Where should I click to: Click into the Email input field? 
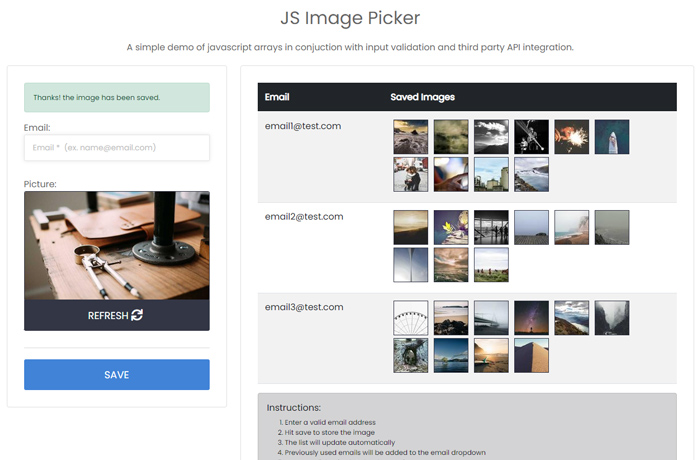[x=117, y=148]
